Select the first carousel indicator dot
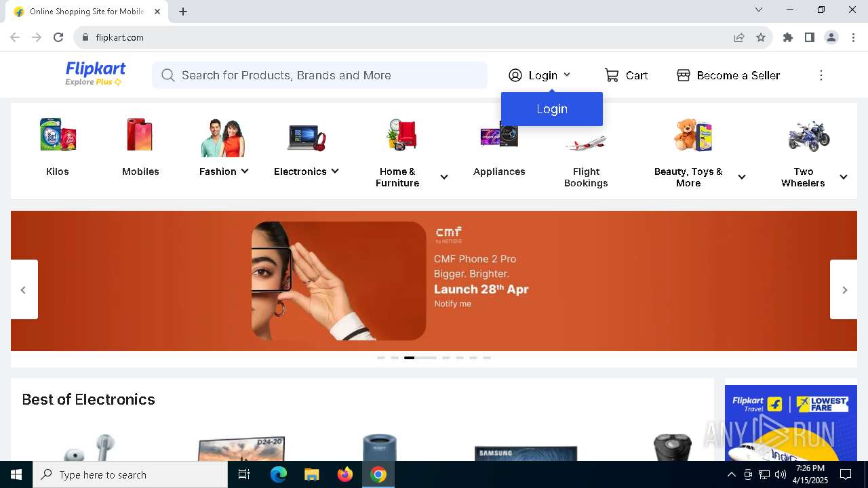868x488 pixels. coord(381,357)
